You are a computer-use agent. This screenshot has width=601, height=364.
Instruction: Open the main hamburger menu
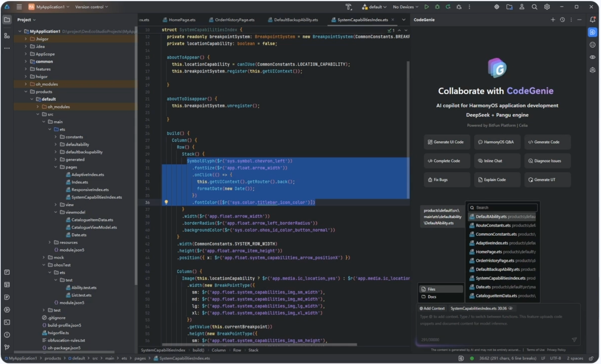[x=19, y=7]
